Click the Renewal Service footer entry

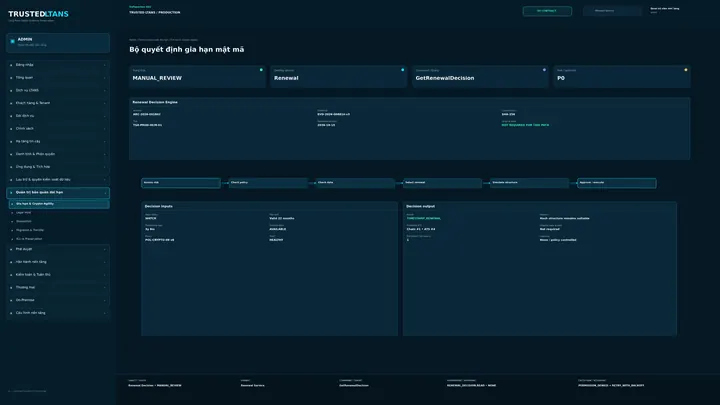click(x=253, y=386)
